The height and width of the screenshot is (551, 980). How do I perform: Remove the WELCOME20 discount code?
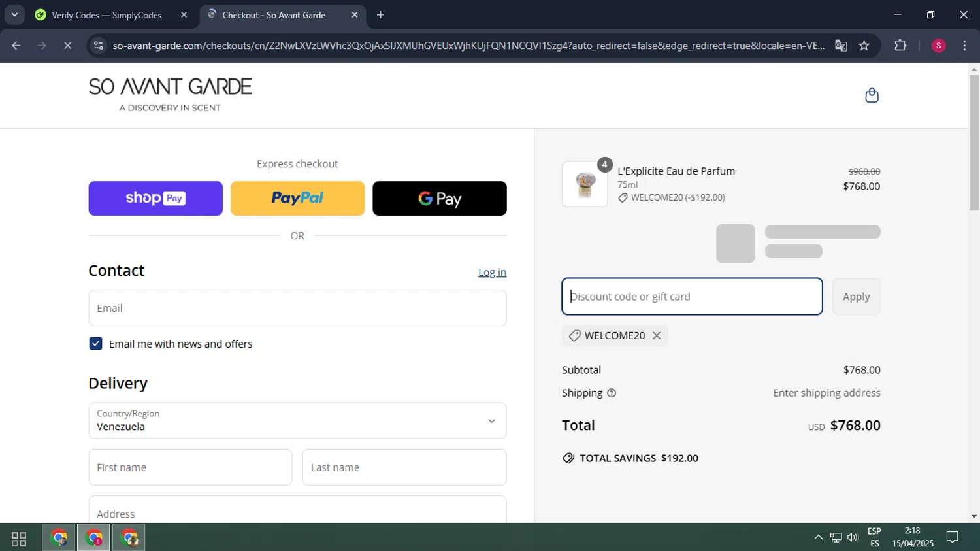[657, 335]
